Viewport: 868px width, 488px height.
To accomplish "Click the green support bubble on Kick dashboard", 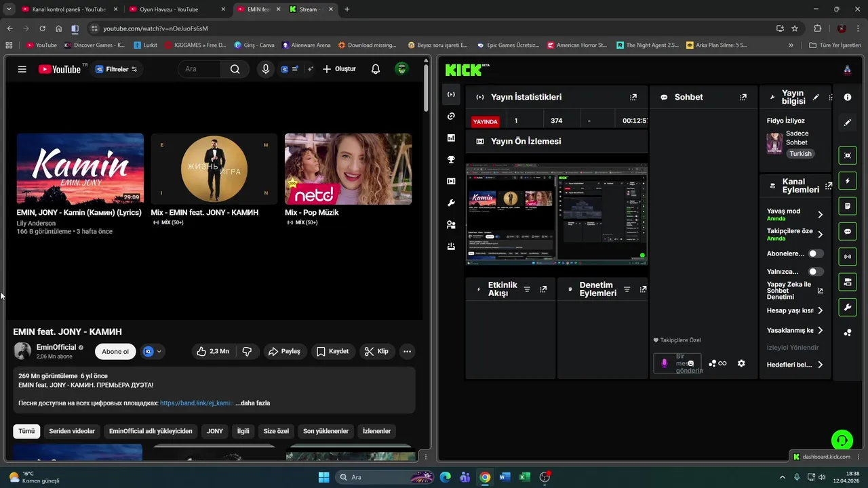I will pyautogui.click(x=842, y=441).
